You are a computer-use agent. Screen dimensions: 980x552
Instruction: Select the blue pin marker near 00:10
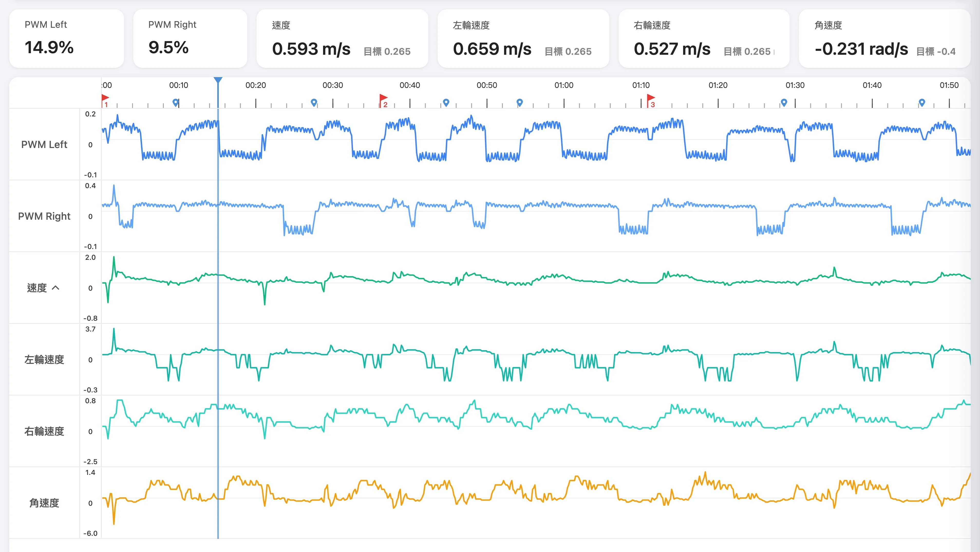pos(175,102)
